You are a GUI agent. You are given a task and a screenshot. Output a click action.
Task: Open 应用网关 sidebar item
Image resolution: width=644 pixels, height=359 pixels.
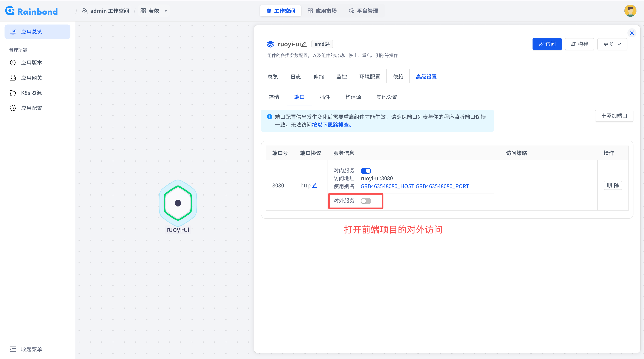point(37,78)
